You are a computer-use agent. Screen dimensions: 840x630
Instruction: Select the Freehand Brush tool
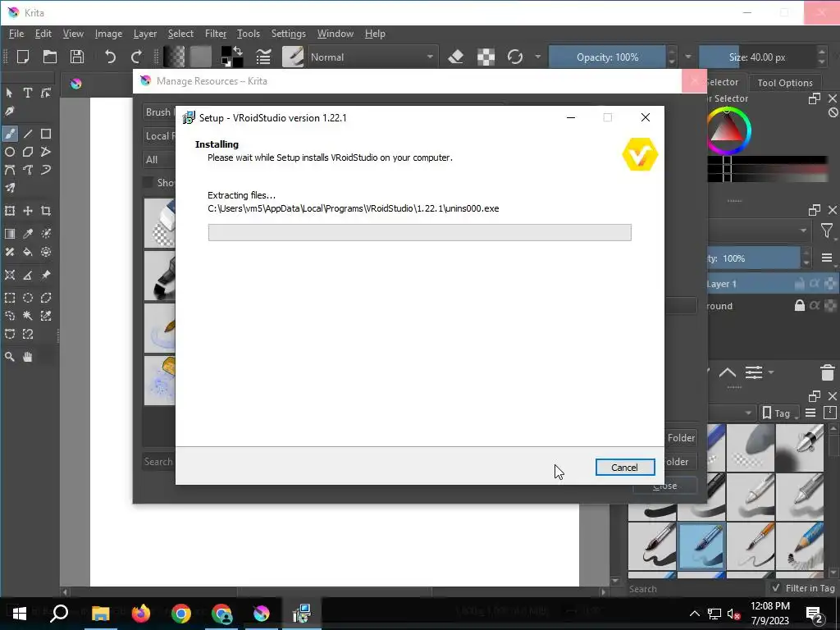tap(10, 134)
